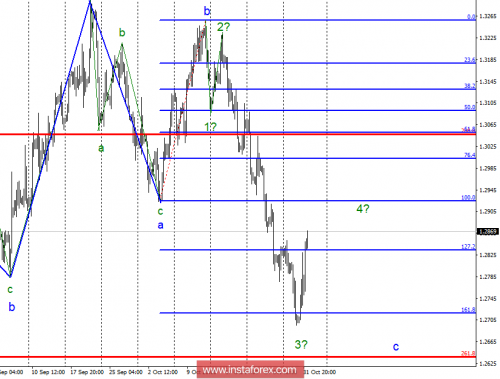Click the blue 'b' label under green 'c'
Image resolution: width=500 pixels, height=379 pixels.
click(12, 307)
